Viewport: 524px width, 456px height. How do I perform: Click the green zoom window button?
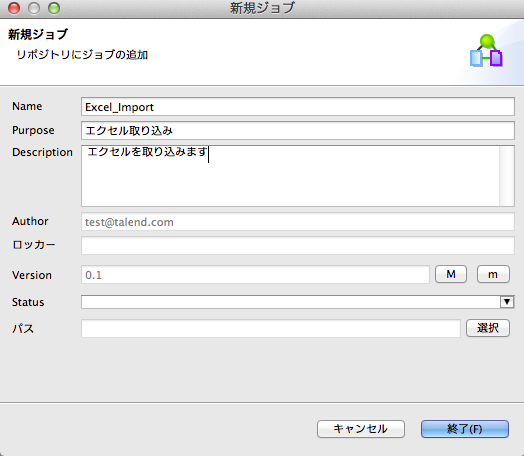point(54,8)
